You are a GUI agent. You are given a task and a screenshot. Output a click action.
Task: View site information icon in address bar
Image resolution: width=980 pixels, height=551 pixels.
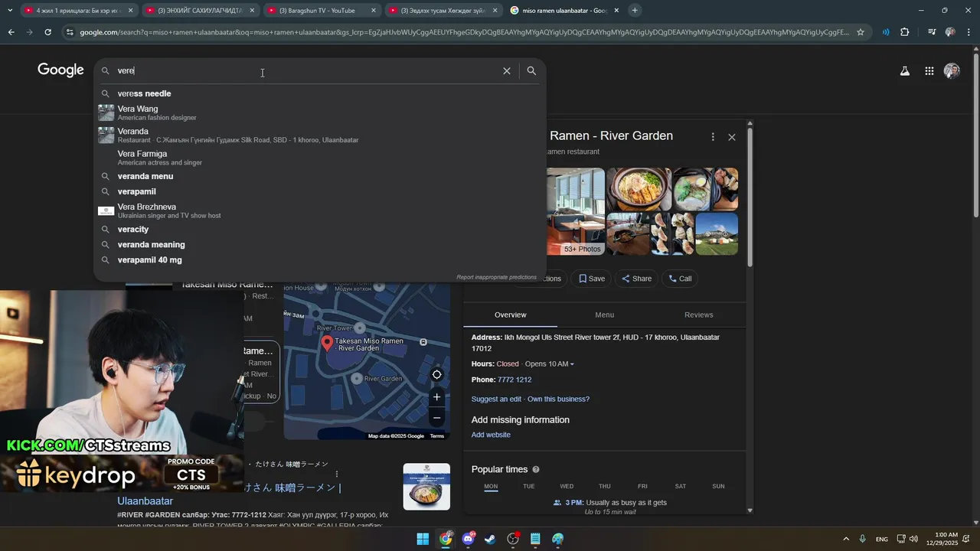click(x=70, y=32)
